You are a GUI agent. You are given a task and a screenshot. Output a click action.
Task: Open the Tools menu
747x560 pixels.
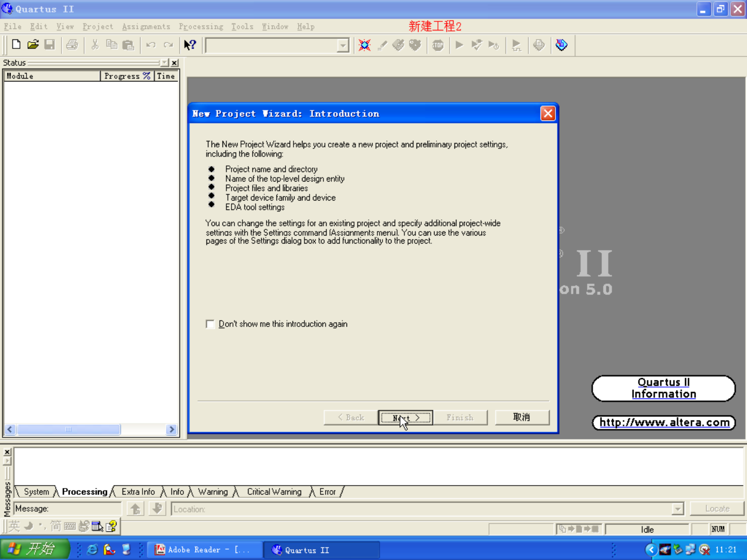pyautogui.click(x=242, y=26)
